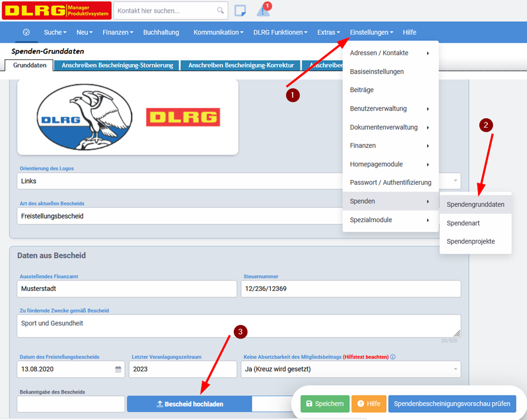Switch to Anschreiben Bescheinigung-Stornierung tab

click(x=117, y=65)
